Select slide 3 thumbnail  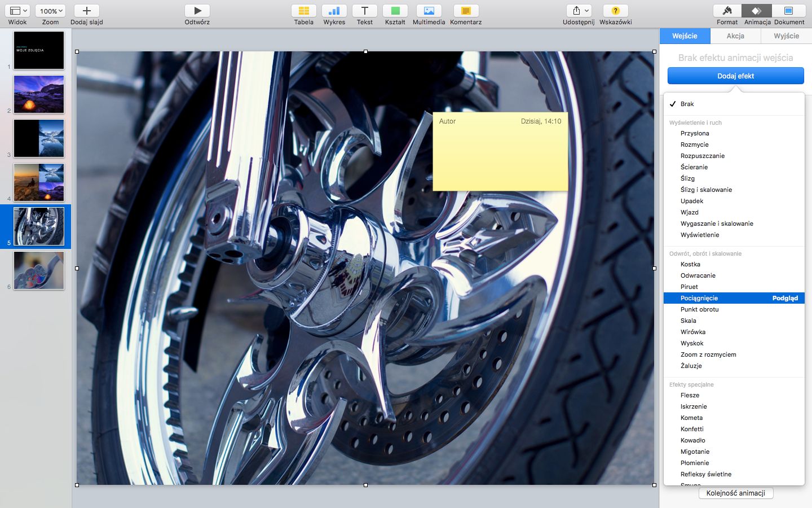click(x=39, y=138)
